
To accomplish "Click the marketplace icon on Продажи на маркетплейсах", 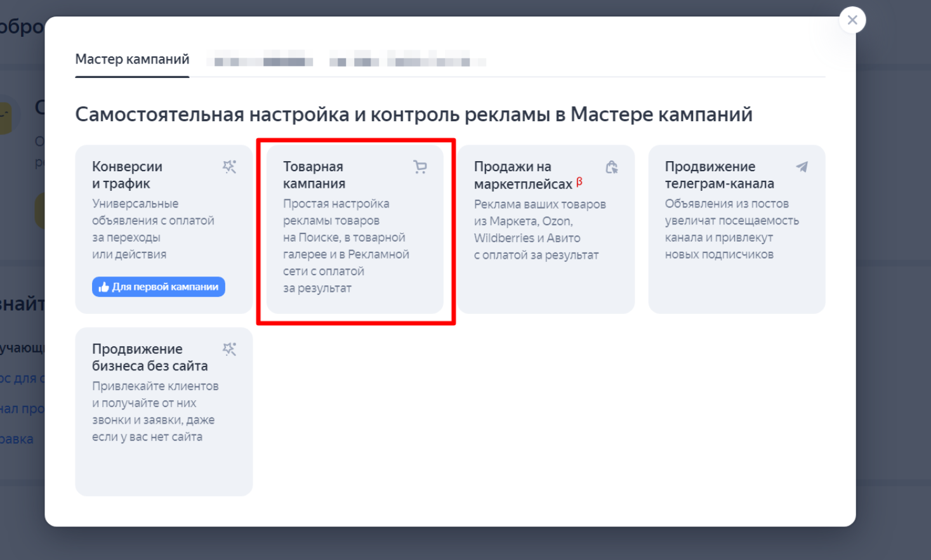I will (612, 167).
